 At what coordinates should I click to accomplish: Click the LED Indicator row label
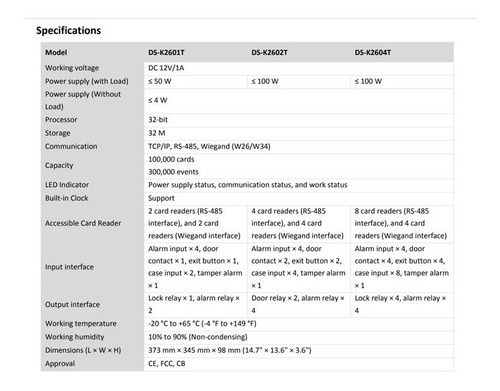67,185
